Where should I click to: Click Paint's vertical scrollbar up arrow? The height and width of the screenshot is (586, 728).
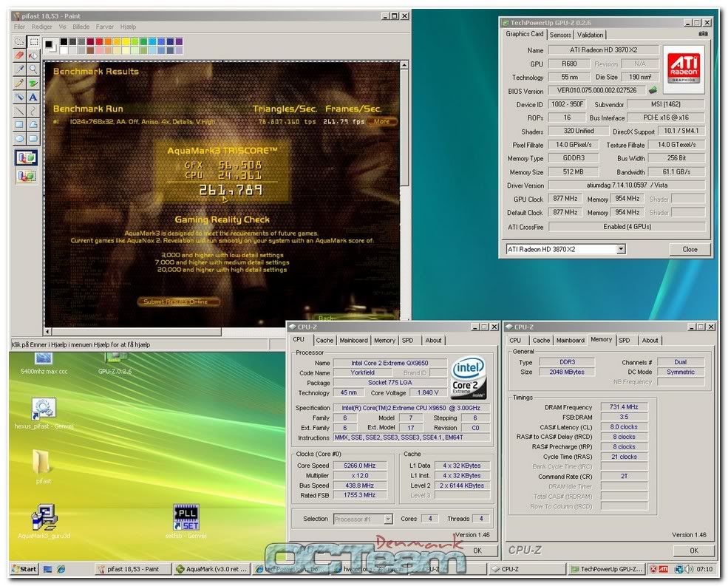coord(404,65)
